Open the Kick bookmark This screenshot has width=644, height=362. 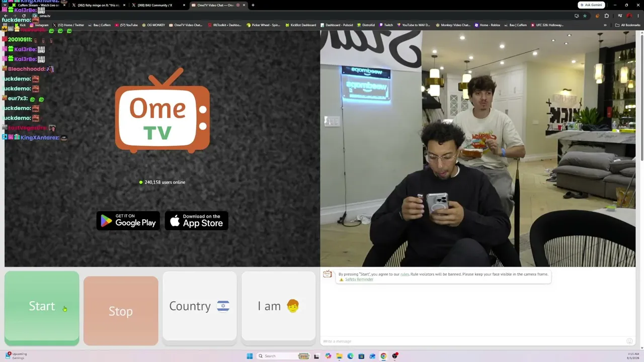tap(21, 25)
